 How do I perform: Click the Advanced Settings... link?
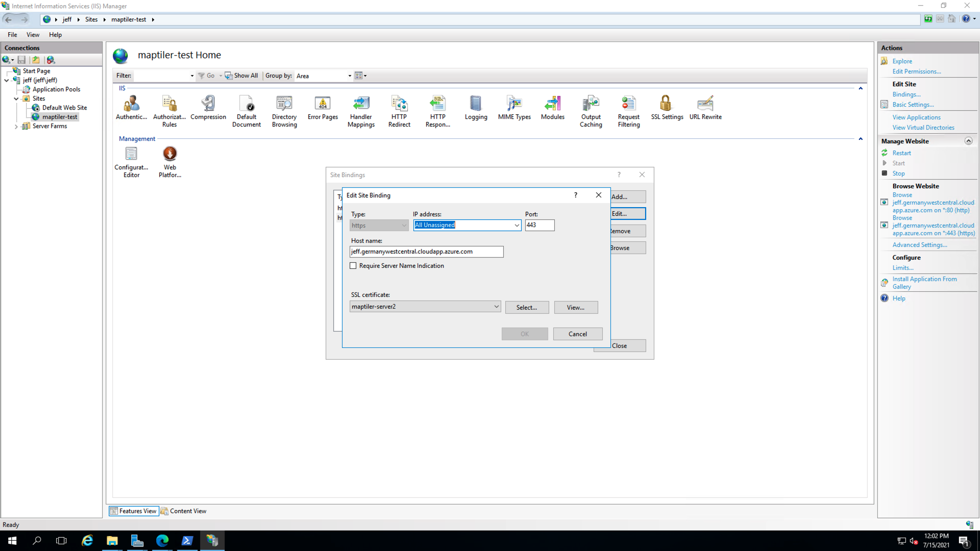(x=919, y=245)
